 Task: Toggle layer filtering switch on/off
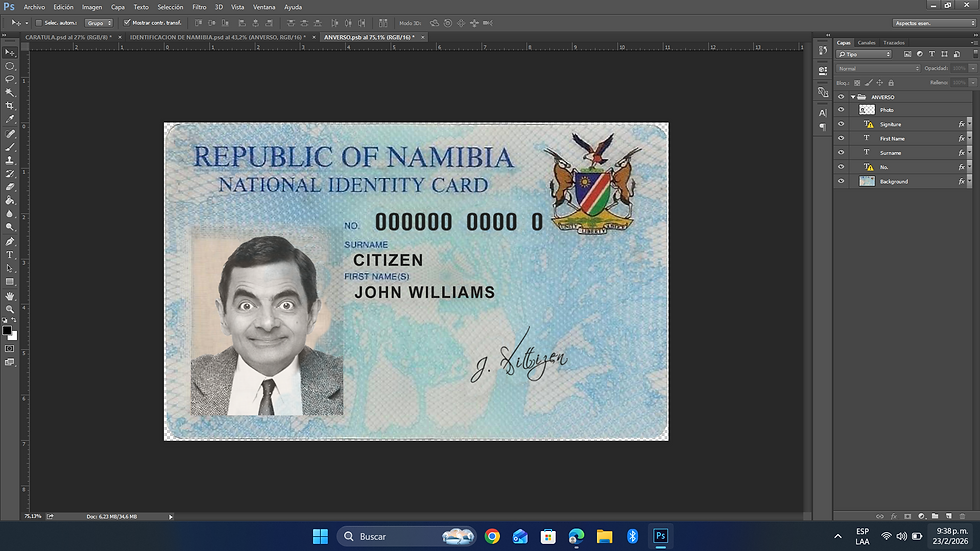(x=975, y=54)
